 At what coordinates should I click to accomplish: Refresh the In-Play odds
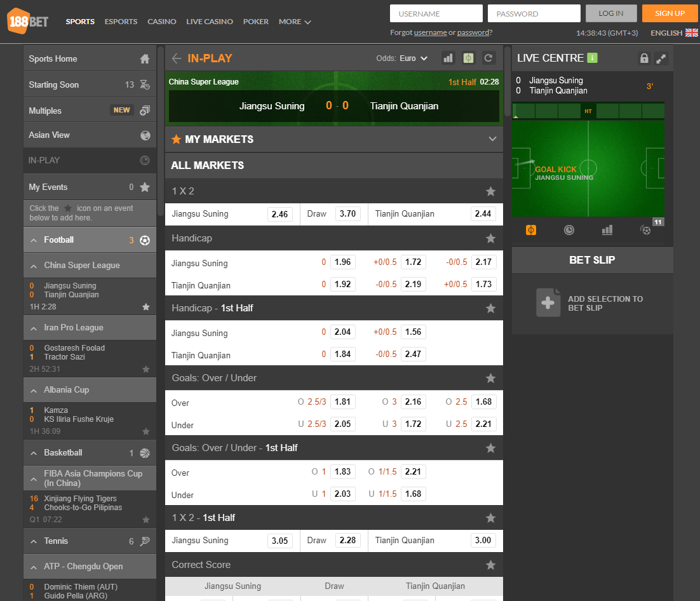(489, 58)
